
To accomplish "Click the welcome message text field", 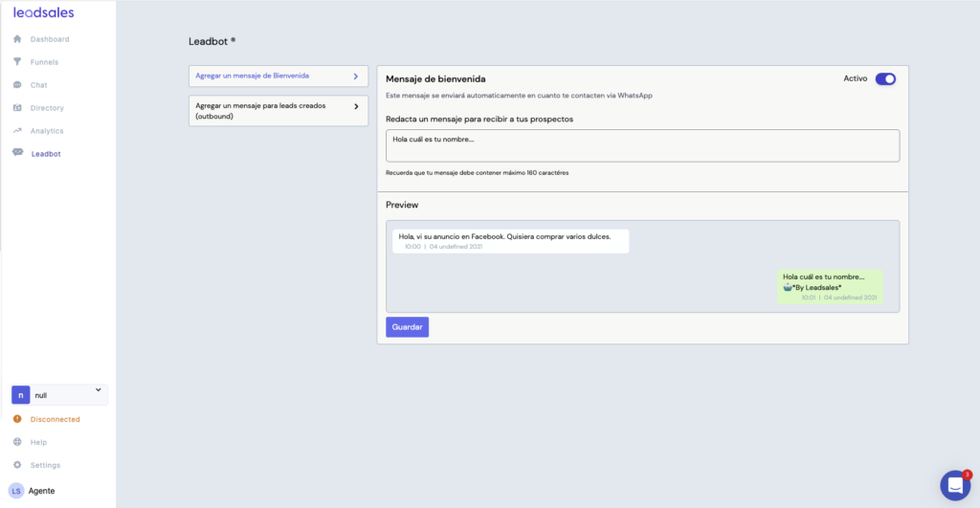I will pos(642,145).
